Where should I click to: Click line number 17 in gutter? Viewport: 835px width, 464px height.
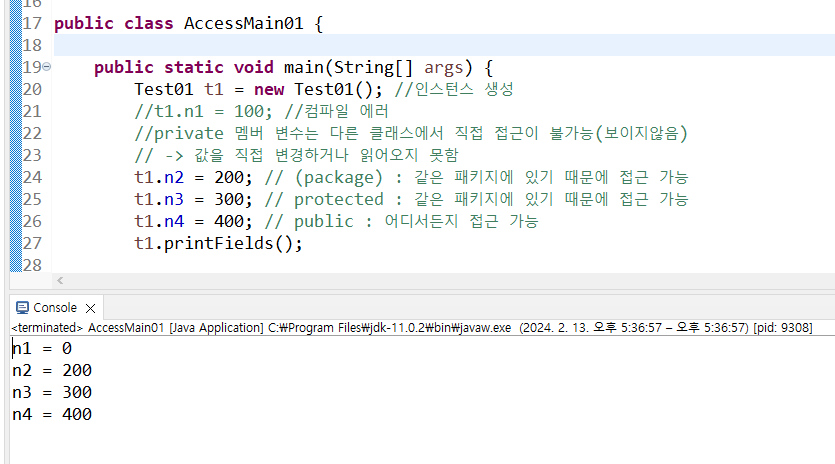click(x=31, y=23)
